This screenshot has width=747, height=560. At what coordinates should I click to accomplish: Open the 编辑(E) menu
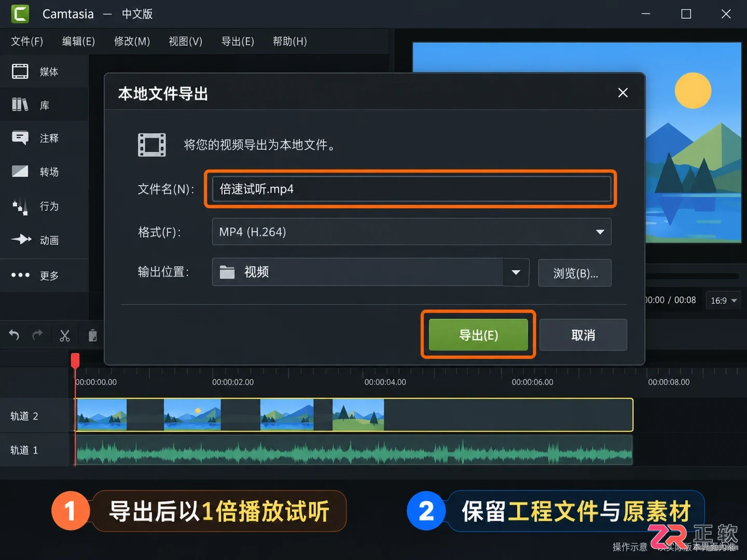(x=78, y=41)
